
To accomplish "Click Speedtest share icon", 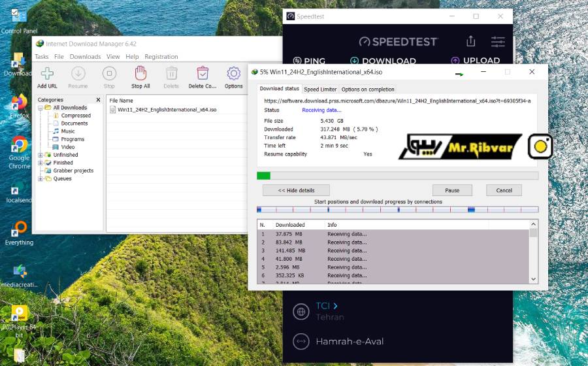I will pos(470,41).
